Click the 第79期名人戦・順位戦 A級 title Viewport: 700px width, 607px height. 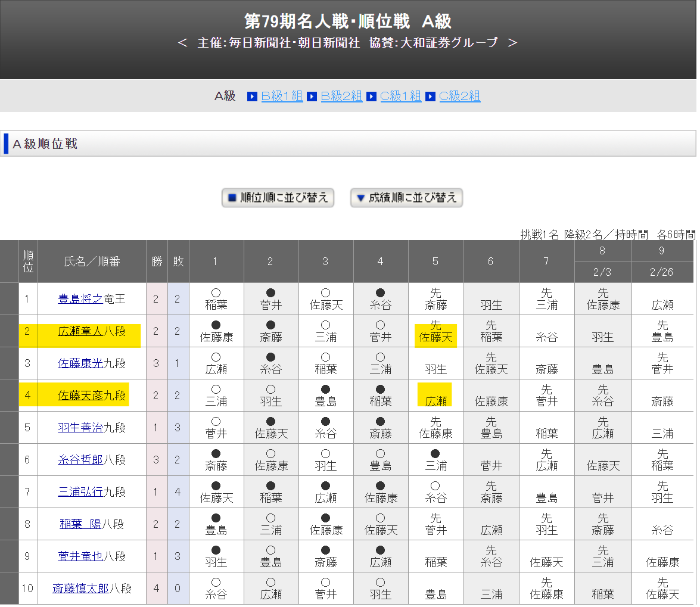point(348,21)
